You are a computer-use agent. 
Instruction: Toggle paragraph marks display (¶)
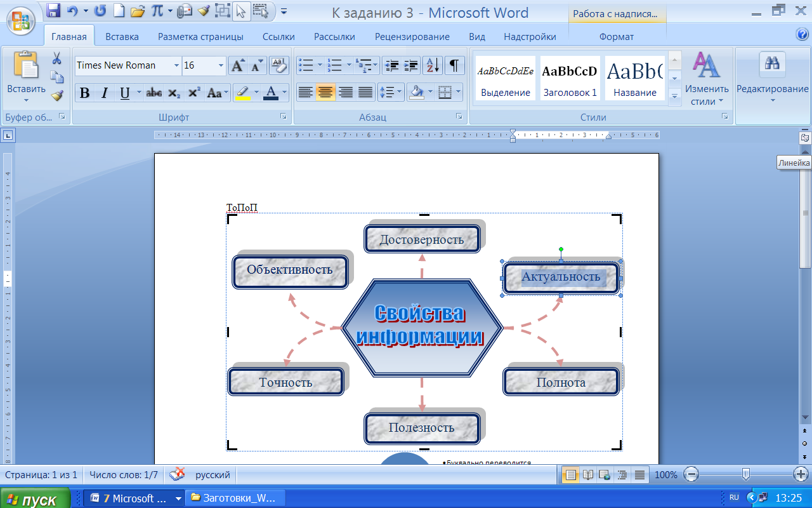point(454,65)
